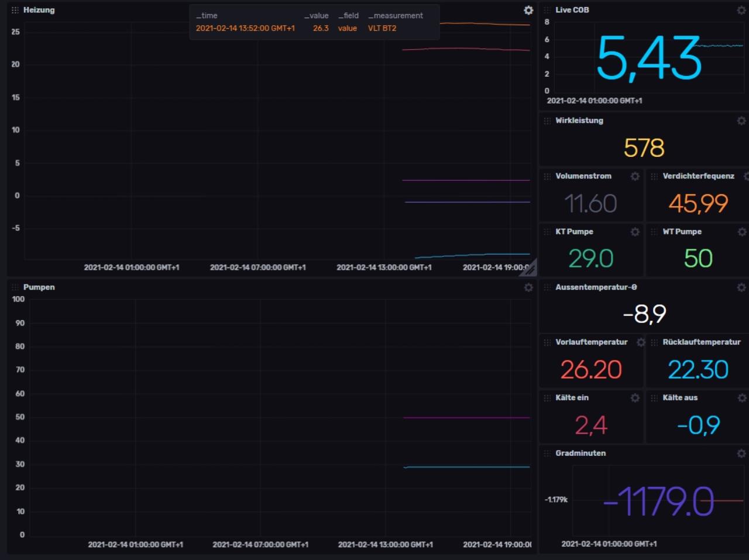Open the Wirkleistung cell gear menu
Image resolution: width=749 pixels, height=560 pixels.
(741, 121)
